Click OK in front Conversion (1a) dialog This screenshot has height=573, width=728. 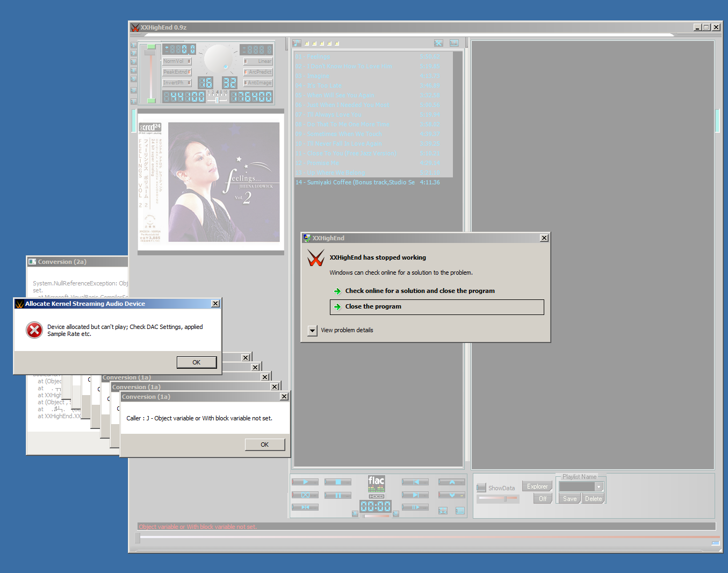point(265,445)
